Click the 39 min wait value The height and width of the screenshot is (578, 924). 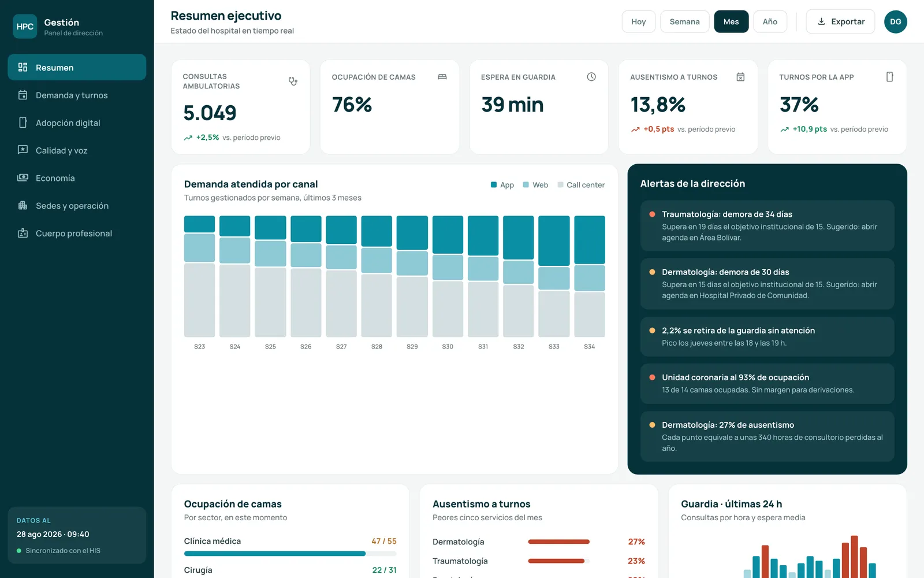(x=512, y=105)
